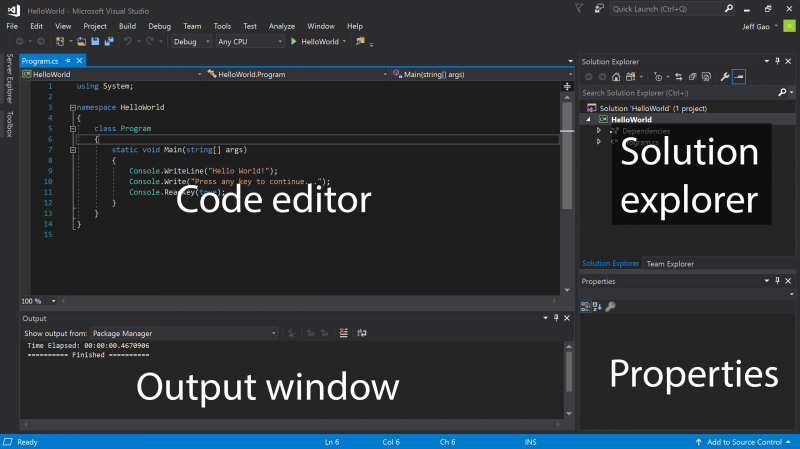The image size is (800, 449).
Task: Click Sync with Active Document icon
Action: pyautogui.click(x=679, y=77)
